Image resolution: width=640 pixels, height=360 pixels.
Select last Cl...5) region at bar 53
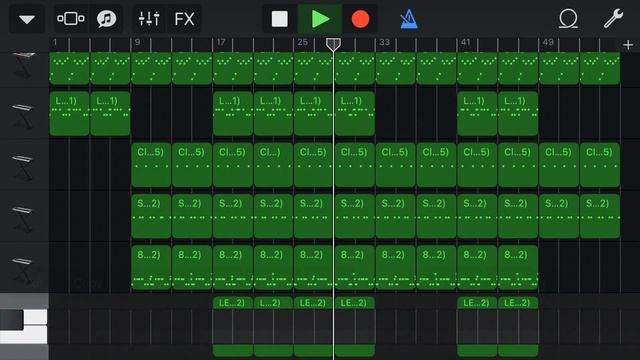coord(600,165)
